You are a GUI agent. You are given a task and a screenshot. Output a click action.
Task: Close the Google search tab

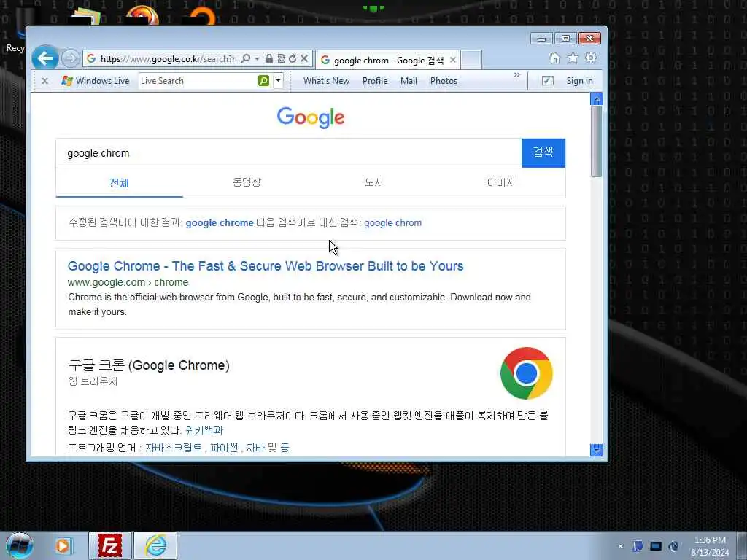pos(452,60)
